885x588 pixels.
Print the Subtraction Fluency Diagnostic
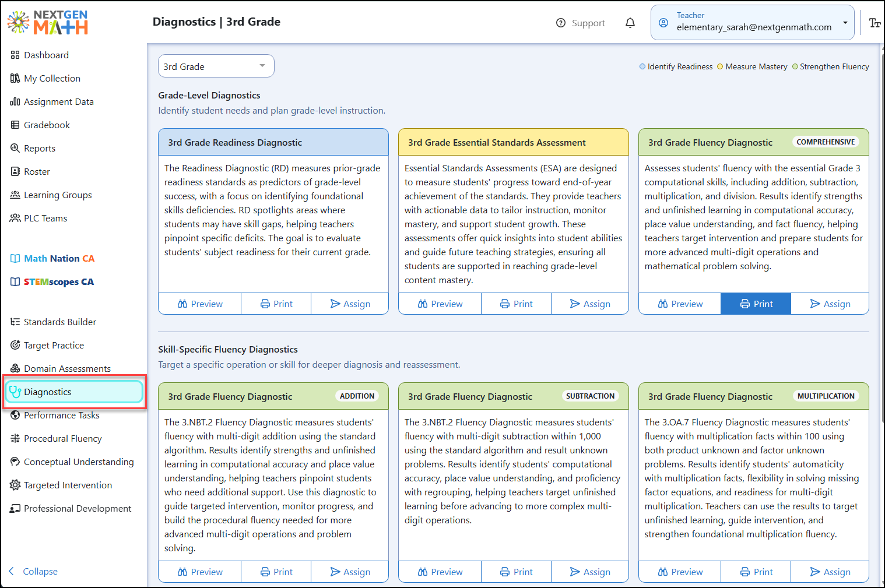tap(517, 572)
